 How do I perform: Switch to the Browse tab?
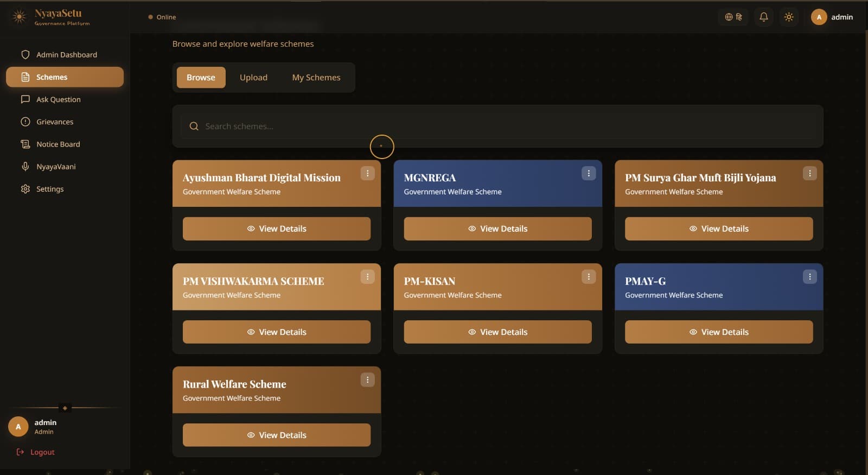201,78
